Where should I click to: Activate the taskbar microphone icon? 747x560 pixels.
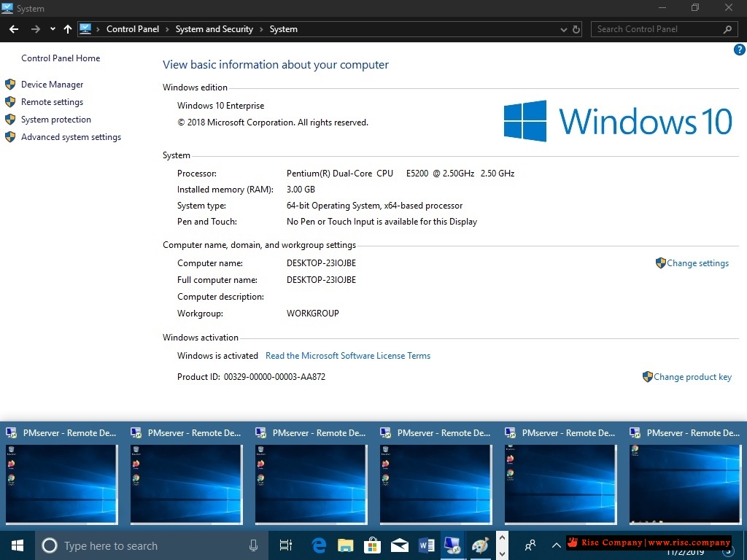(x=253, y=545)
